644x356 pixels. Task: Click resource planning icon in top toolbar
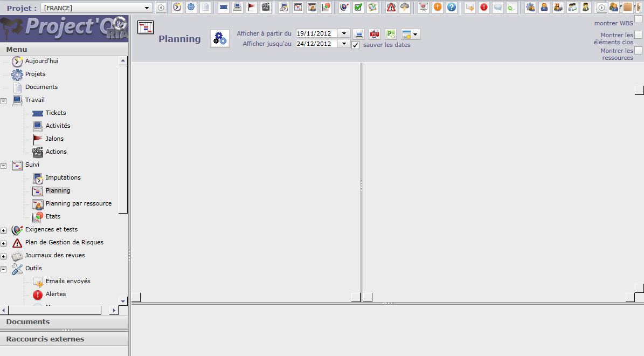[312, 7]
